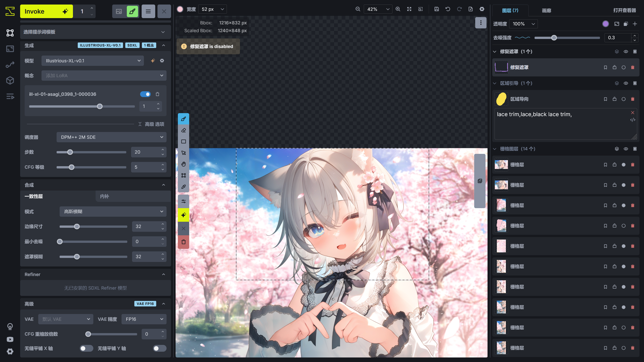
Task: Click the yellow Invoke button
Action: coord(46,11)
